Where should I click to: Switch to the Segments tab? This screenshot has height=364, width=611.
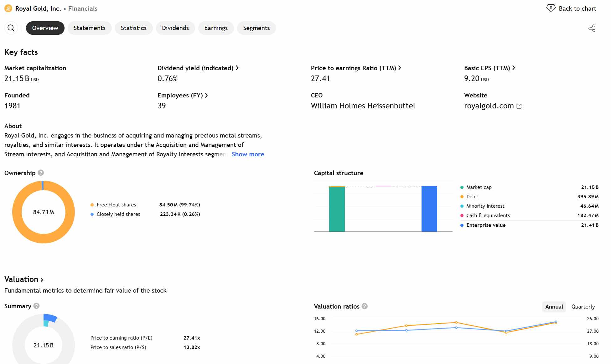point(256,28)
